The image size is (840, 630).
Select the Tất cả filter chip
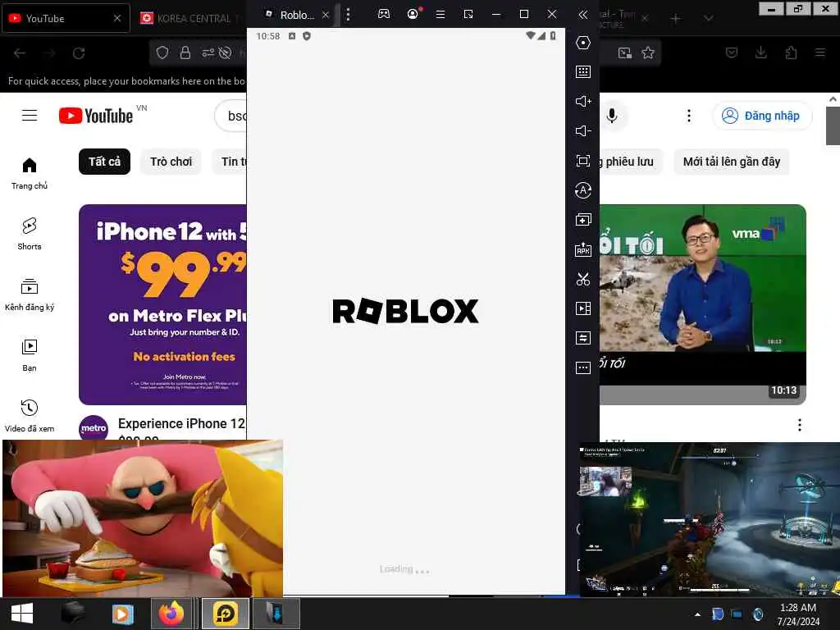[x=104, y=162]
